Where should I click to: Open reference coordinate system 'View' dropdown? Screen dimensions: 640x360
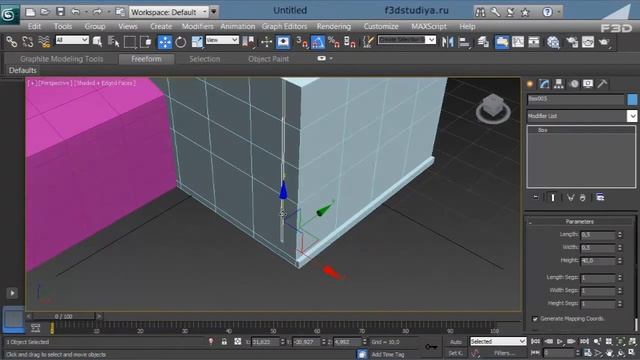coord(222,40)
